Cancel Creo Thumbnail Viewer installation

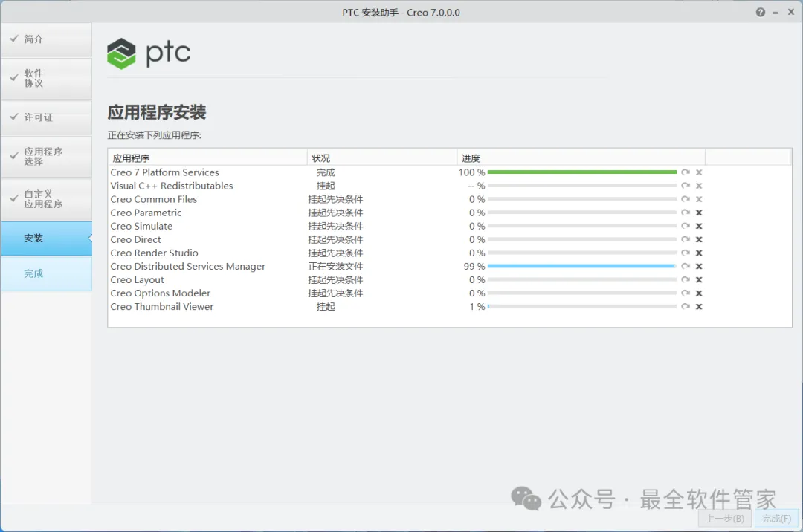[699, 306]
